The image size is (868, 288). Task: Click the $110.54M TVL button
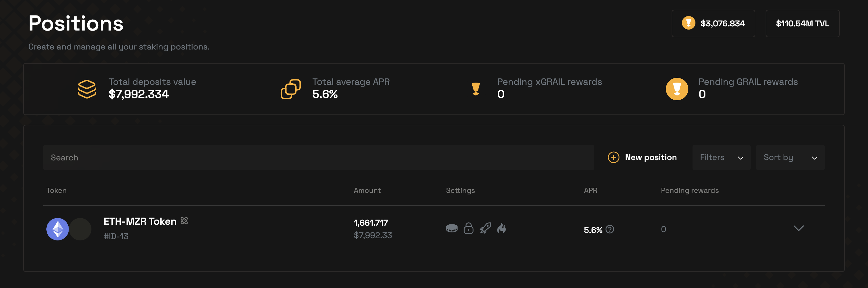802,23
